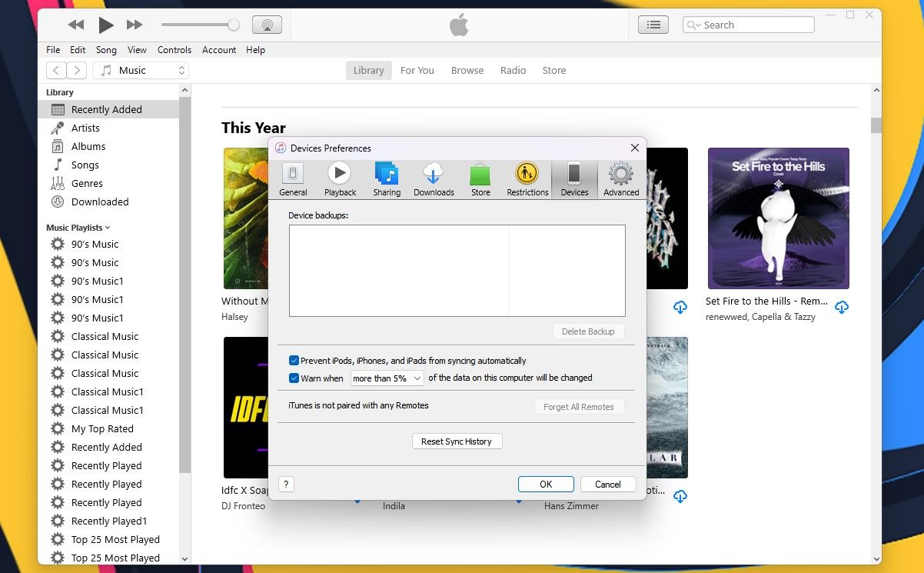
Task: Open the Playback preferences pane
Action: (x=340, y=179)
